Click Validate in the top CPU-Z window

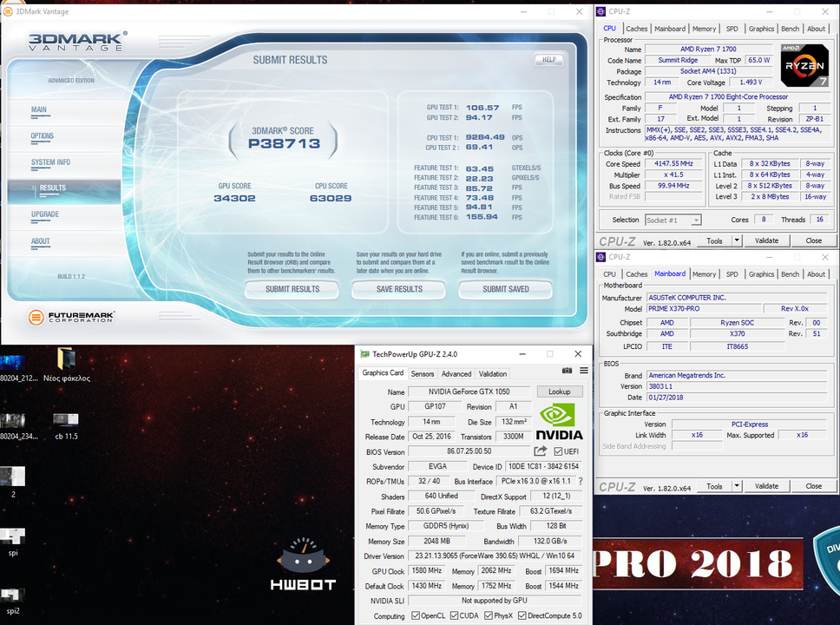(766, 240)
